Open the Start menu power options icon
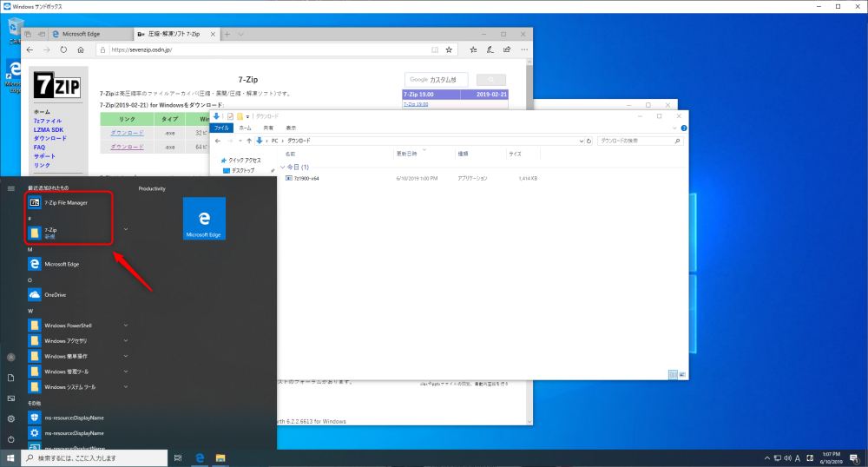Viewport: 868px width, 467px height. point(11,439)
